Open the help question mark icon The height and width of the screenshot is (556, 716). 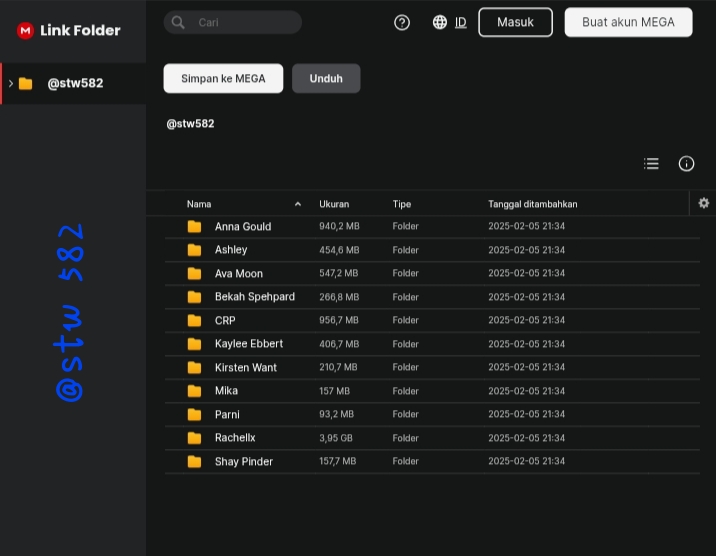[x=402, y=22]
